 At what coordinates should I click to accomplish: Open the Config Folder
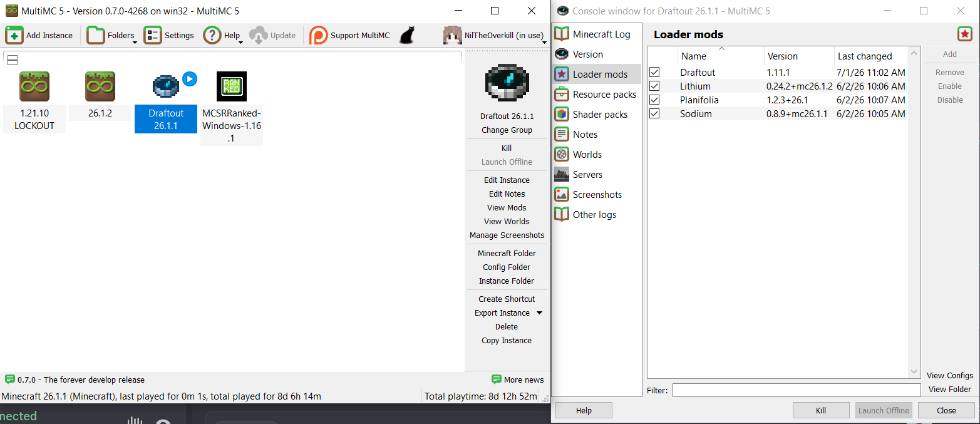(x=507, y=267)
